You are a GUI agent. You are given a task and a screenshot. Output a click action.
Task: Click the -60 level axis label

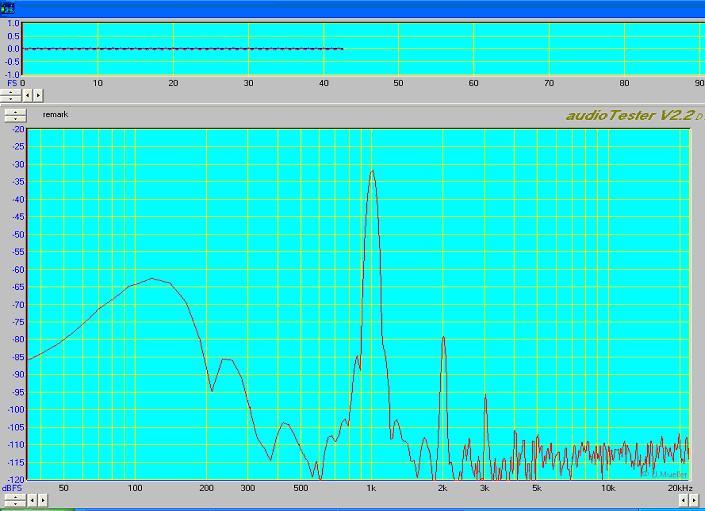point(18,270)
